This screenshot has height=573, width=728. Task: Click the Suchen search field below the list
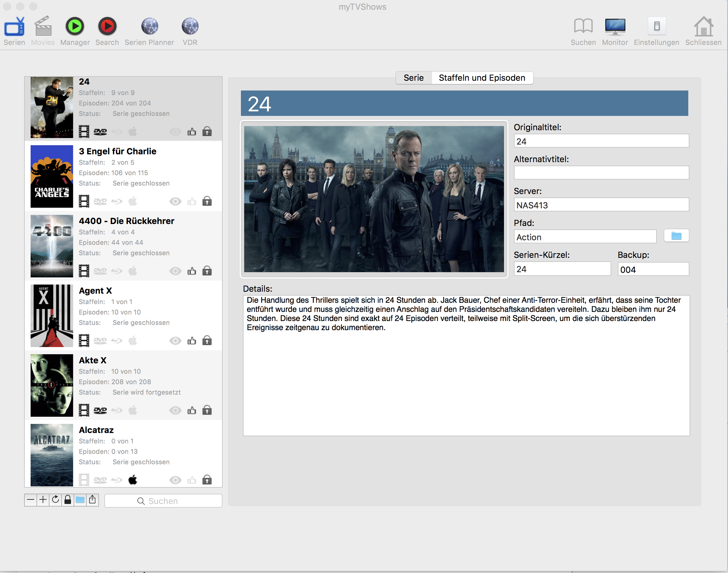(x=163, y=501)
